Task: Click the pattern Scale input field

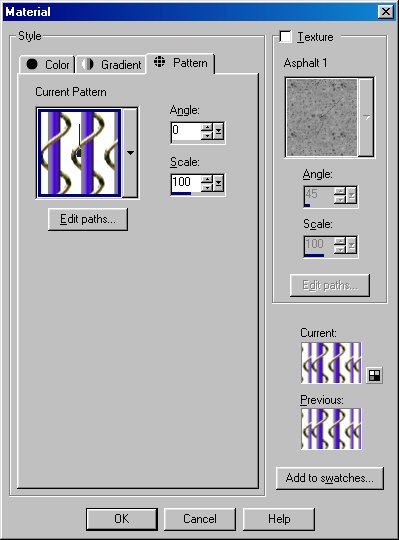Action: pyautogui.click(x=186, y=183)
